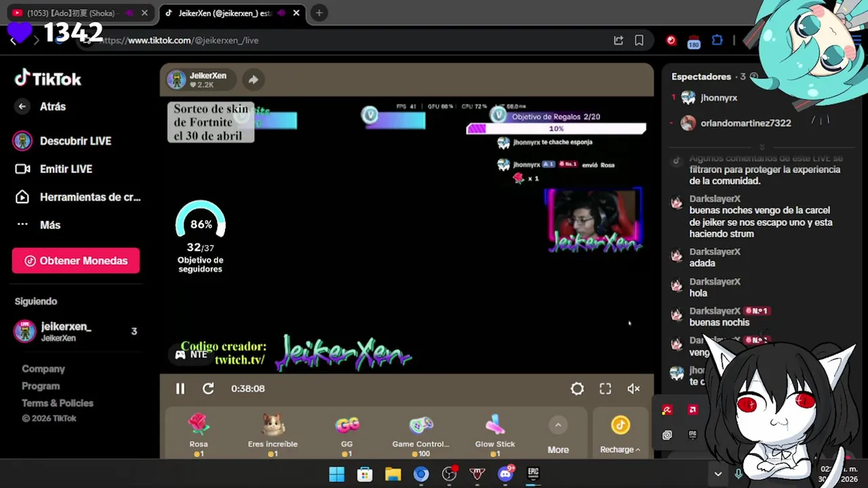The height and width of the screenshot is (488, 868).
Task: Open Emitir LIVE in the sidebar
Action: (x=54, y=169)
